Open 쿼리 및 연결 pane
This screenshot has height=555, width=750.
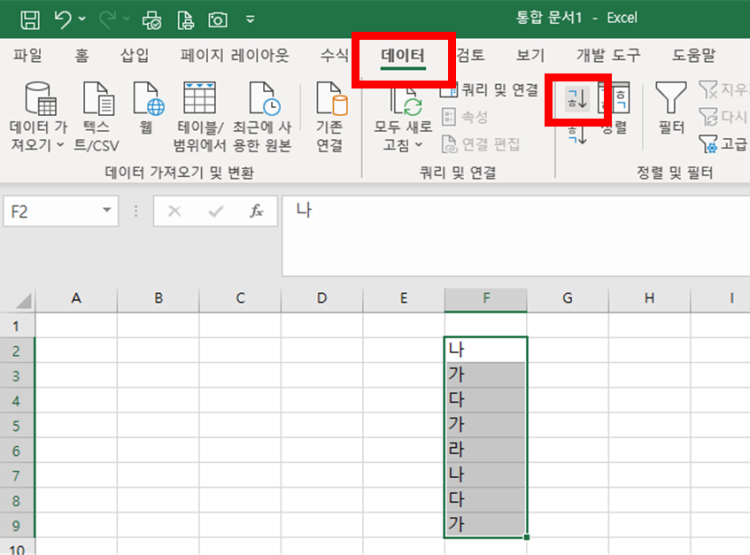click(489, 90)
